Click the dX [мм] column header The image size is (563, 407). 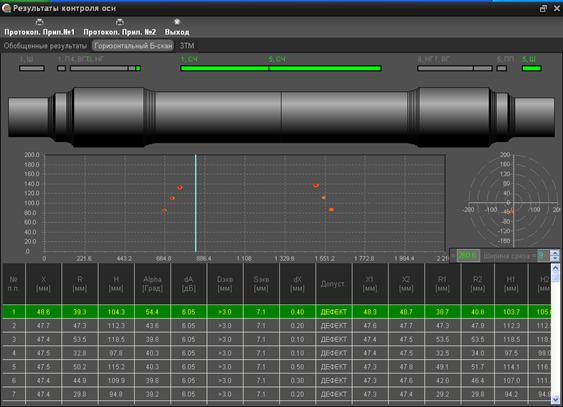(297, 284)
